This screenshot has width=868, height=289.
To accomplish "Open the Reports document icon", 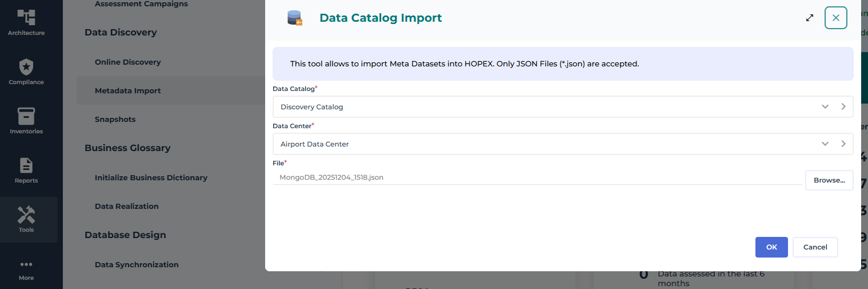I will (x=26, y=165).
